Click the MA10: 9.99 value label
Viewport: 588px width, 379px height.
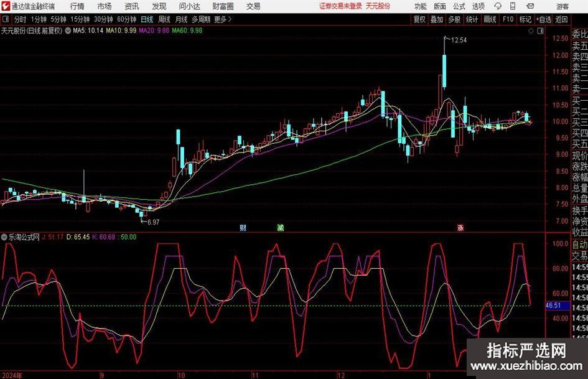click(x=121, y=30)
